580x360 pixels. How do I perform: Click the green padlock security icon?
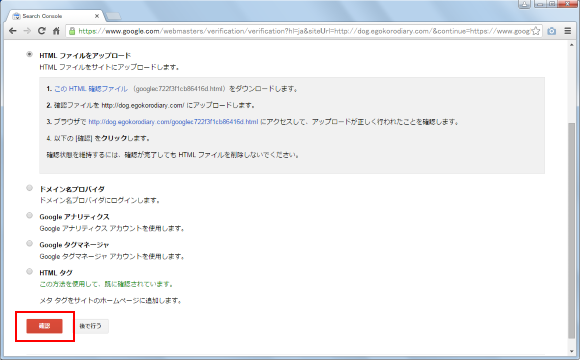(72, 31)
